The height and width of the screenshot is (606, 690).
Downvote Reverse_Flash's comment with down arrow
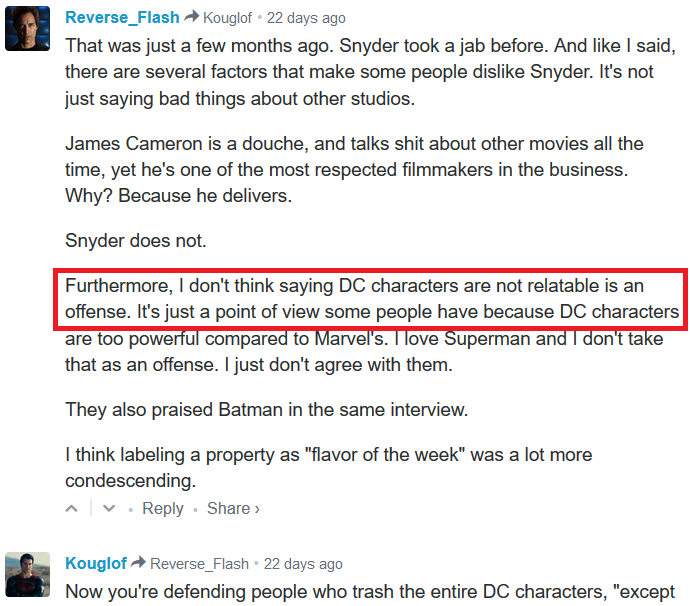tap(109, 509)
